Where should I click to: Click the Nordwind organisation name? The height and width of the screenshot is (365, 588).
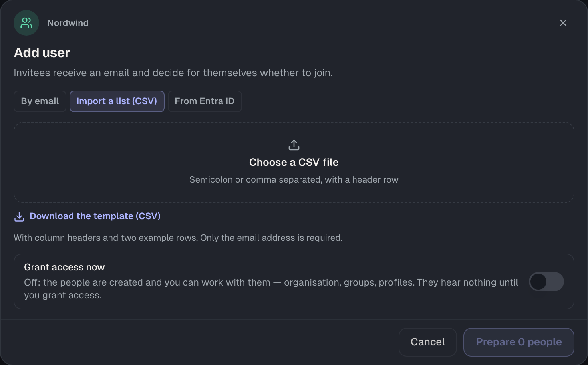point(68,23)
